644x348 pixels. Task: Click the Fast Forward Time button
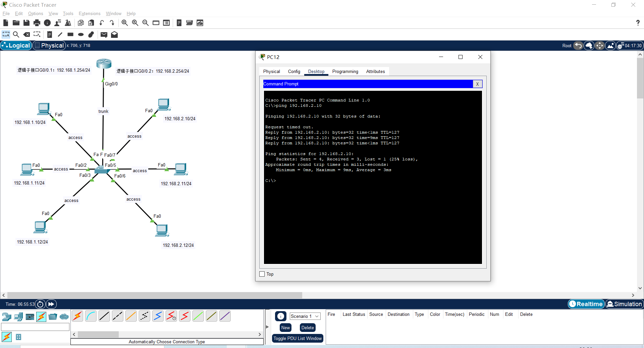point(51,304)
